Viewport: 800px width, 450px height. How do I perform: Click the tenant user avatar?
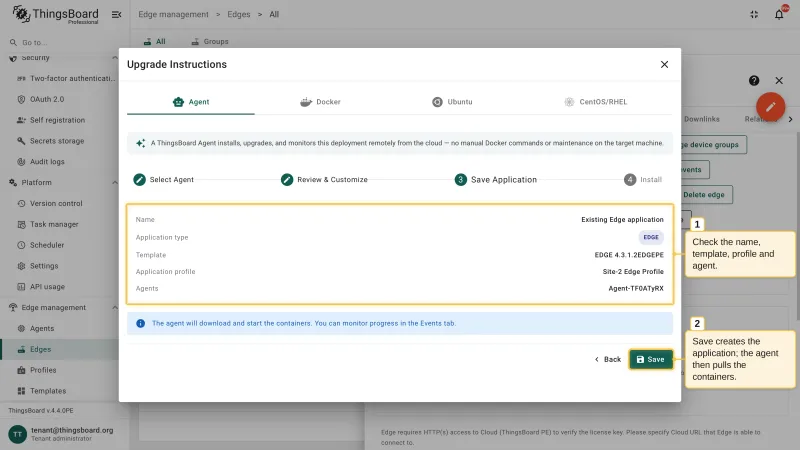[x=18, y=434]
